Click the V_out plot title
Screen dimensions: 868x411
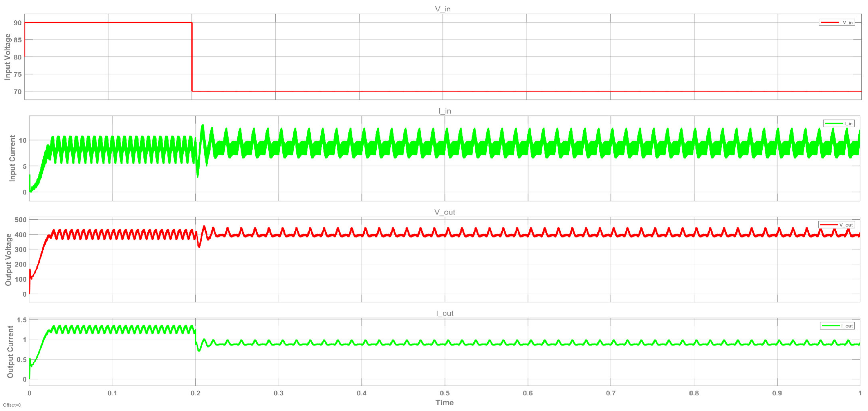point(445,212)
